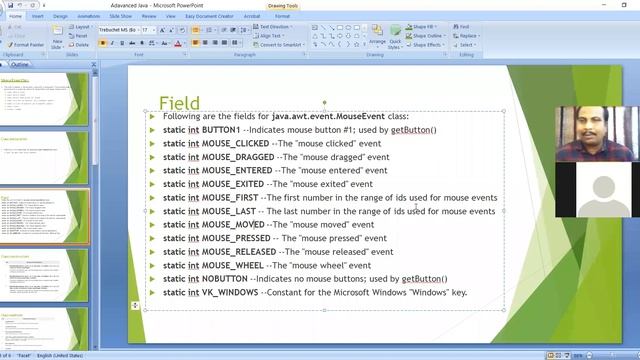Click the Decrease List Level icon

tap(224, 30)
